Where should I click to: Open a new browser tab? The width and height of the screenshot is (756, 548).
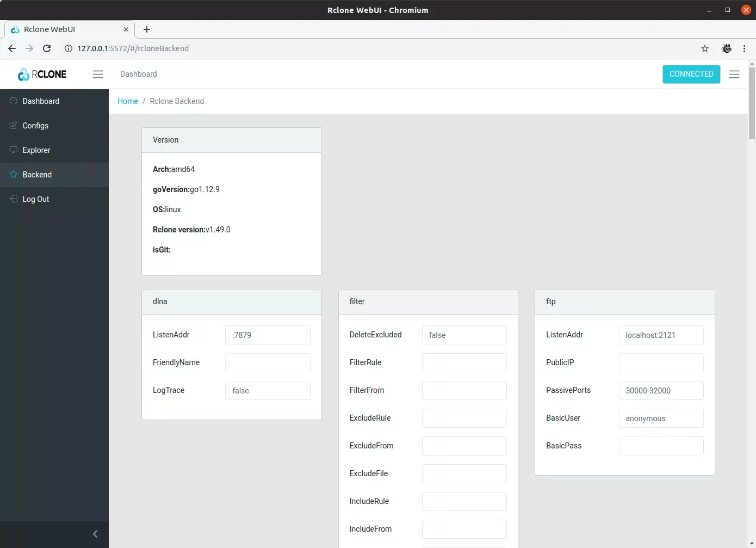(146, 29)
